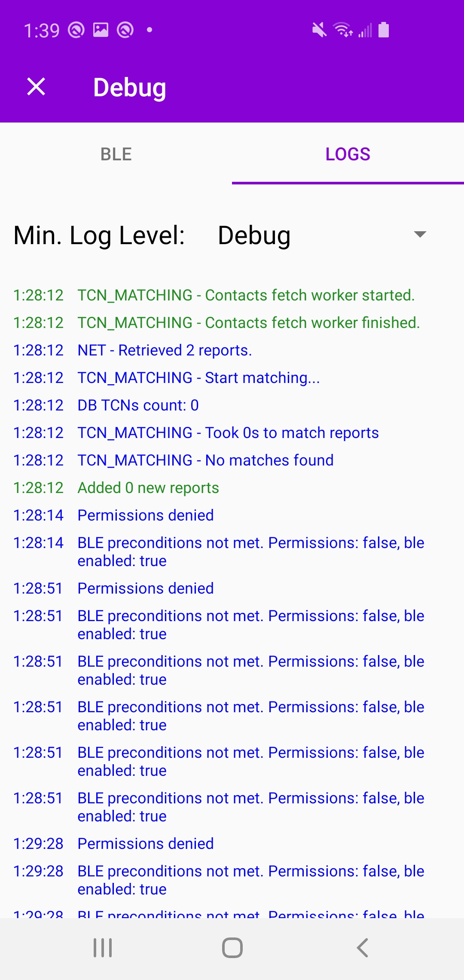The image size is (464, 980).
Task: Tap the cellular signal icon in status bar
Action: (x=364, y=29)
